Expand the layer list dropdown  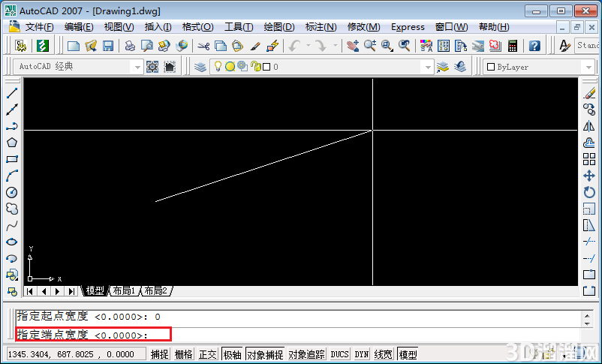click(428, 68)
